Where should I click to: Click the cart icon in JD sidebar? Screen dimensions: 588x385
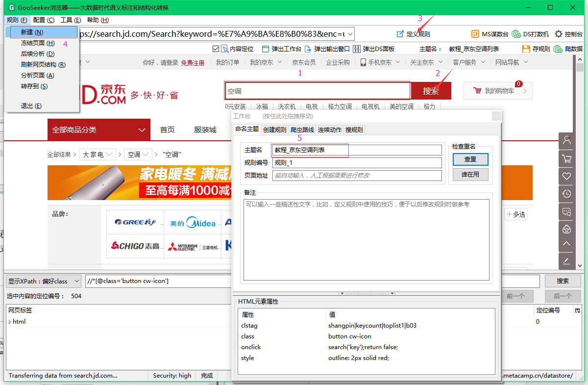567,158
